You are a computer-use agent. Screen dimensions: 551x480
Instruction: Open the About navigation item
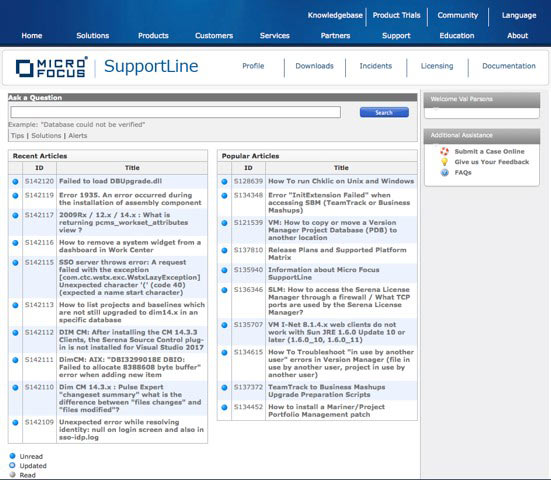tap(518, 35)
